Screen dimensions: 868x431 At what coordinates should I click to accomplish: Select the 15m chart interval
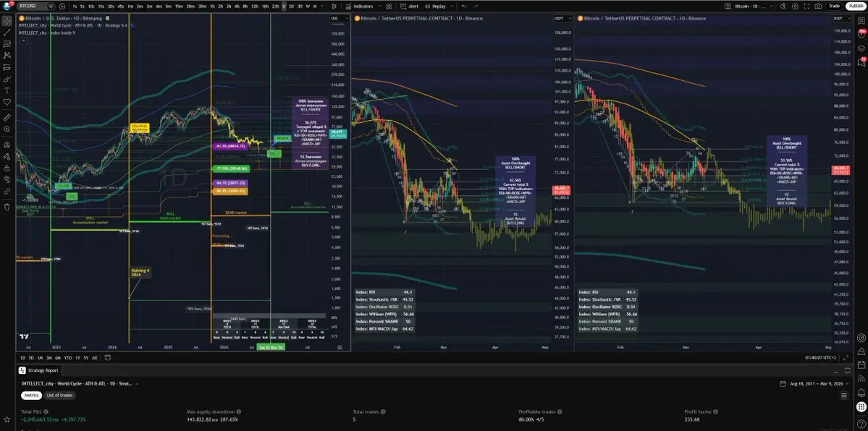[x=179, y=6]
